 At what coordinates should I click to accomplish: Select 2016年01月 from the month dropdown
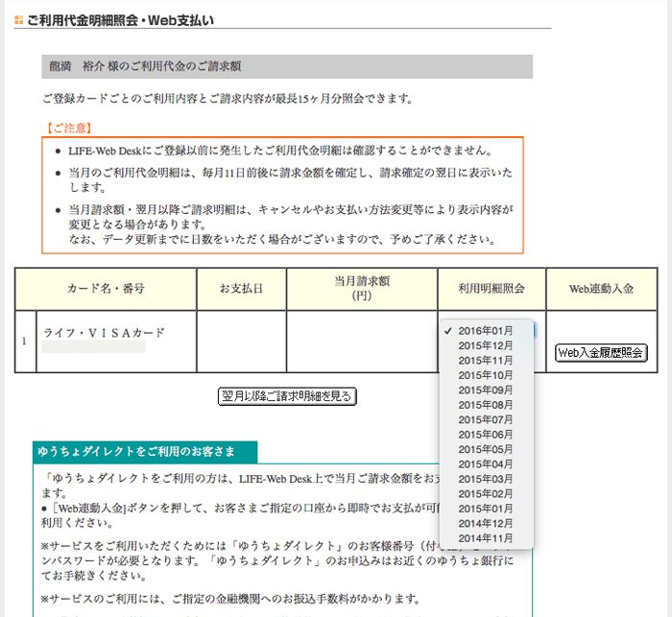[486, 330]
